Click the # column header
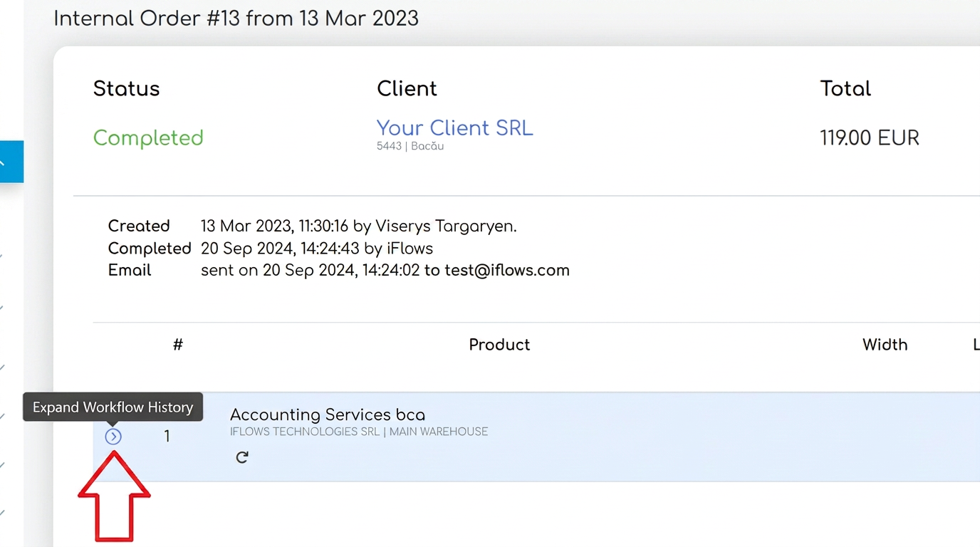This screenshot has height=547, width=980. (x=178, y=345)
